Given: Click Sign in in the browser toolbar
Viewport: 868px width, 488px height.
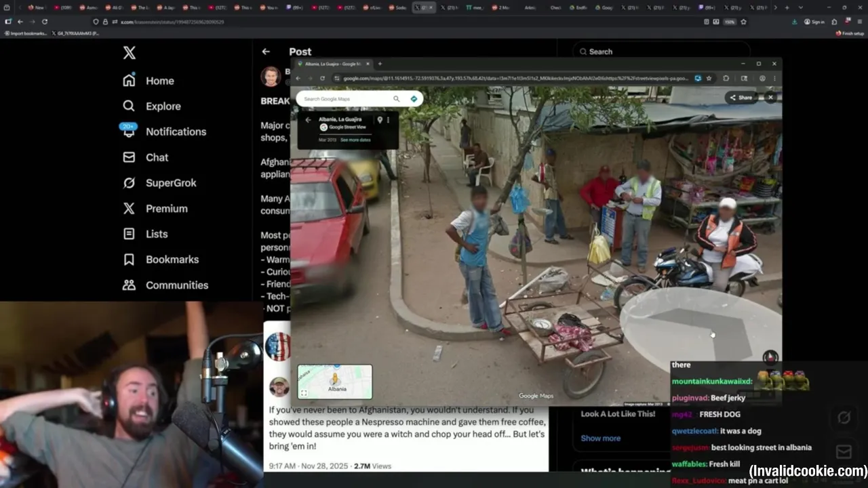Looking at the screenshot, I should 814,22.
